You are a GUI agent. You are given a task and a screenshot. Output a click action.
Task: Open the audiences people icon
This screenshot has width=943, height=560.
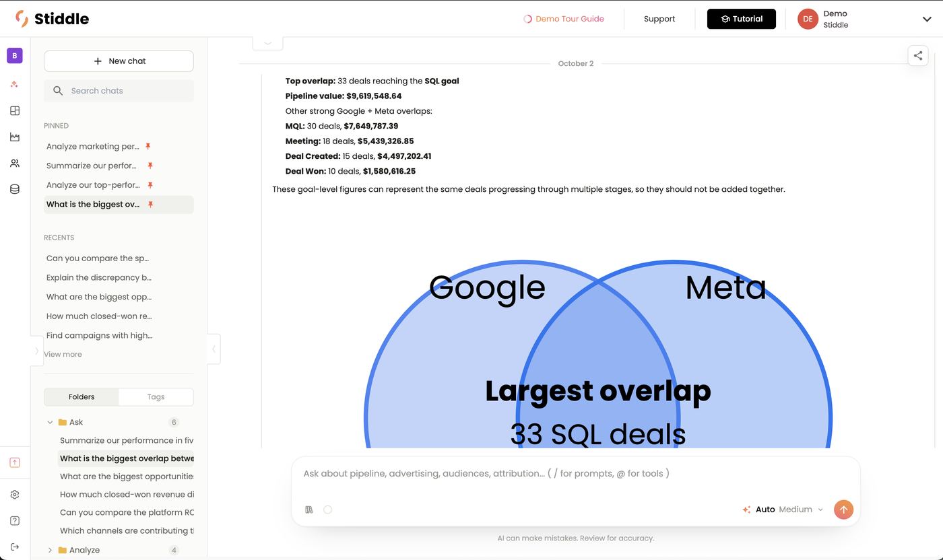tap(15, 163)
